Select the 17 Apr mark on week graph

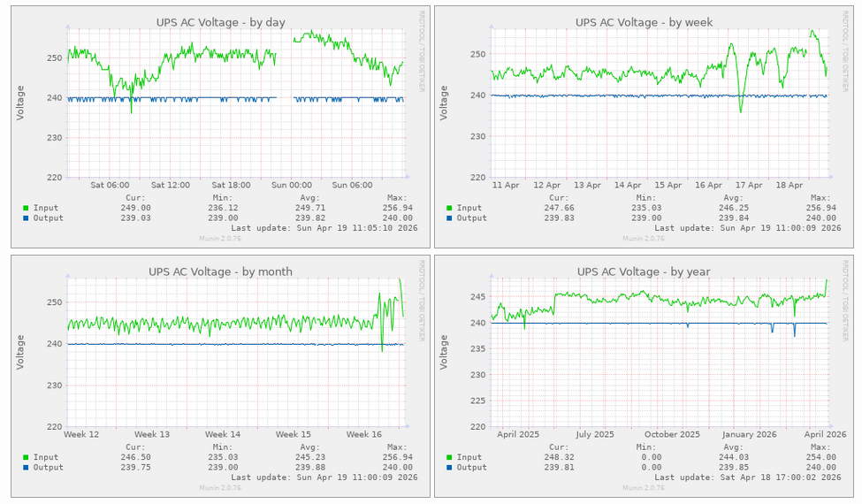748,186
